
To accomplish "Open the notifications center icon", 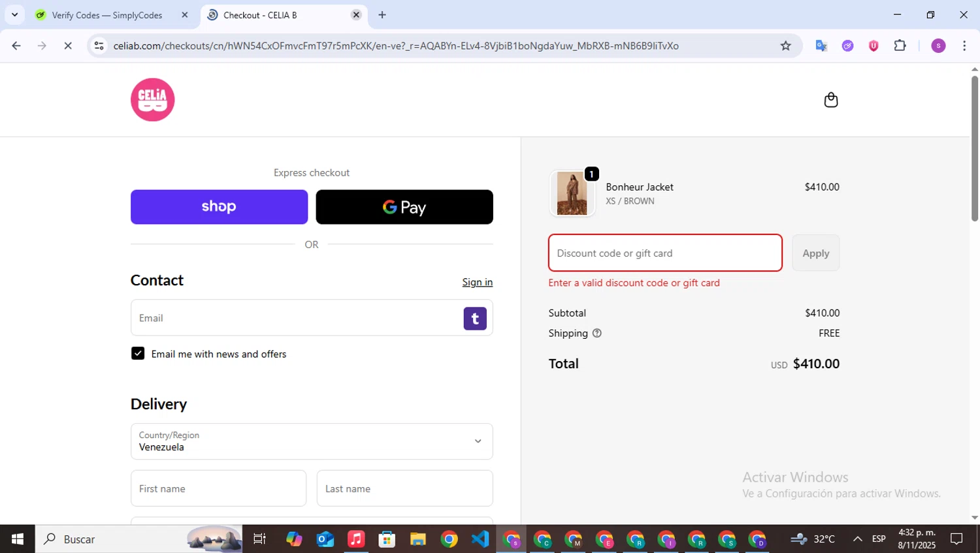I will coord(956,539).
